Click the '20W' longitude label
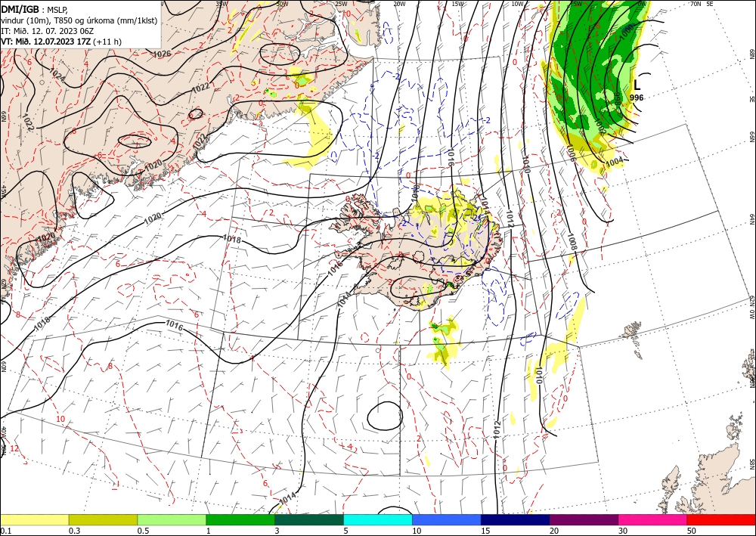 pos(399,4)
